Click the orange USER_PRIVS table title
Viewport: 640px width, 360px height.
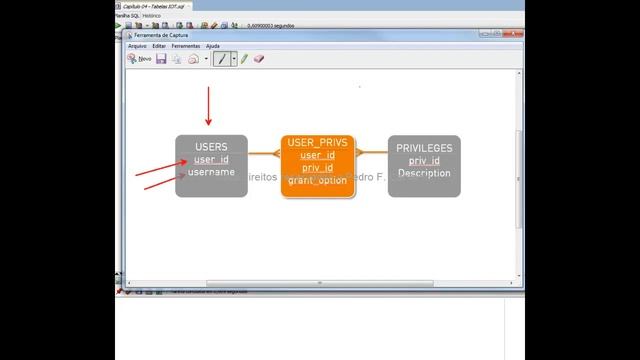[318, 142]
